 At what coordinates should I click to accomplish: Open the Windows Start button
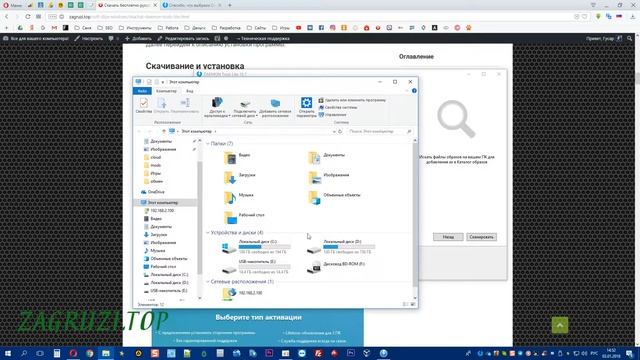[8, 353]
